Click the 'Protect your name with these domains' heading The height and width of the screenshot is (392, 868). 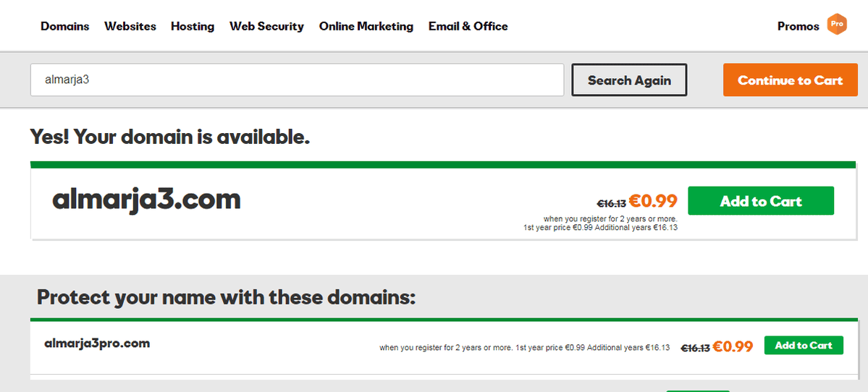(x=226, y=297)
